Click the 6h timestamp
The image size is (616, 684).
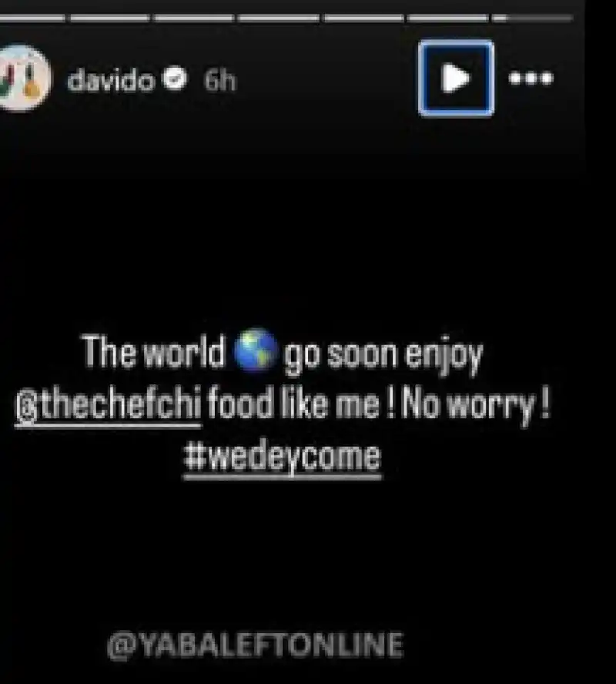pyautogui.click(x=220, y=80)
